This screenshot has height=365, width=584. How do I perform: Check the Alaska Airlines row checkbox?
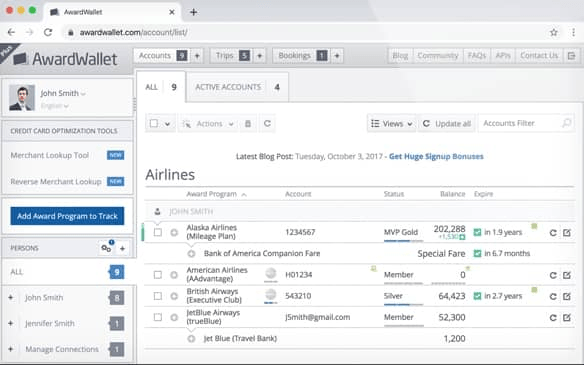coord(158,232)
